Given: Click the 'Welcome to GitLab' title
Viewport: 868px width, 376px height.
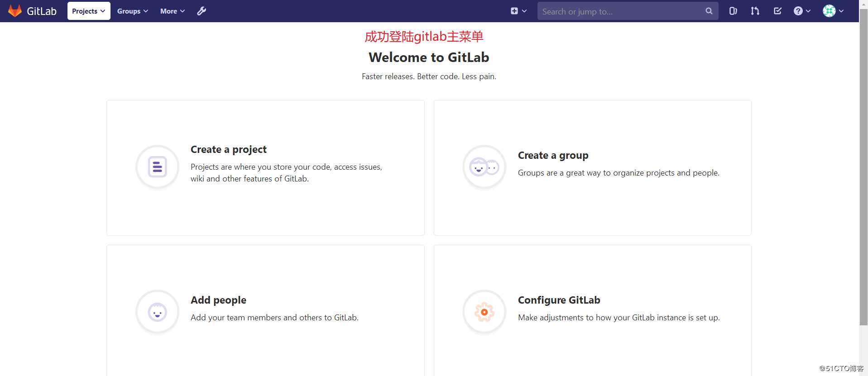Looking at the screenshot, I should [x=429, y=57].
